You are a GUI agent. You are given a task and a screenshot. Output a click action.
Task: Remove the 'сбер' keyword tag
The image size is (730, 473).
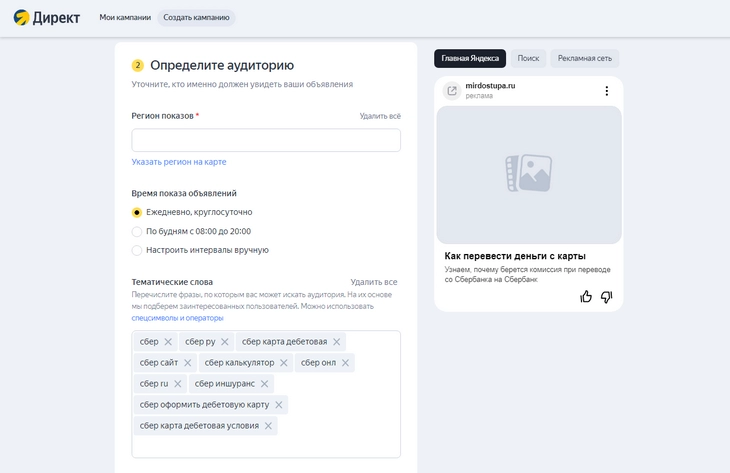168,342
